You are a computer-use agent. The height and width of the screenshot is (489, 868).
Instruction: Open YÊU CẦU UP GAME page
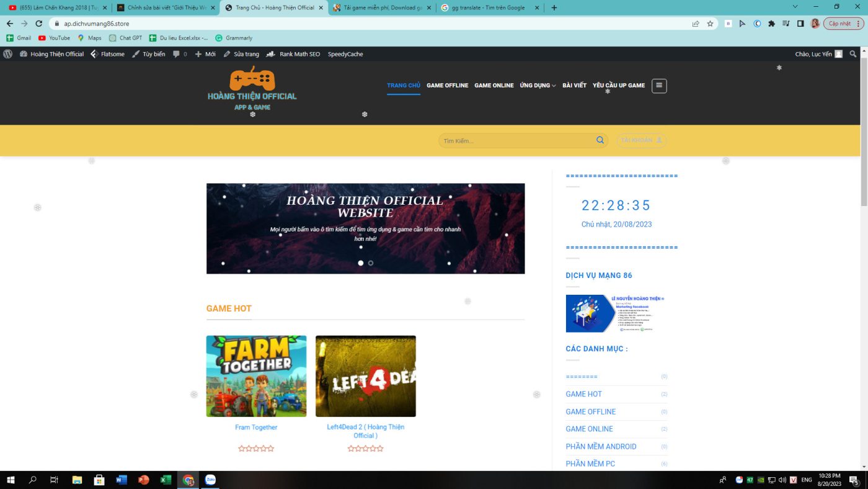[619, 86]
